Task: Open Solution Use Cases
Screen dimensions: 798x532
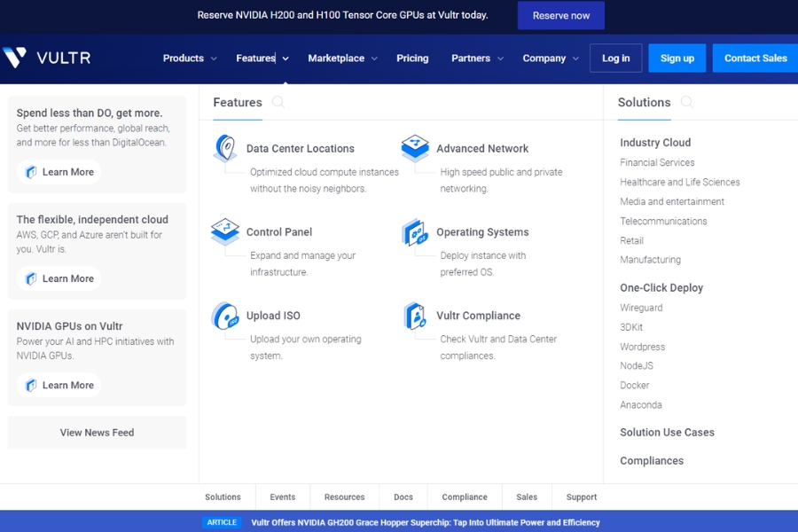Action: pos(667,432)
